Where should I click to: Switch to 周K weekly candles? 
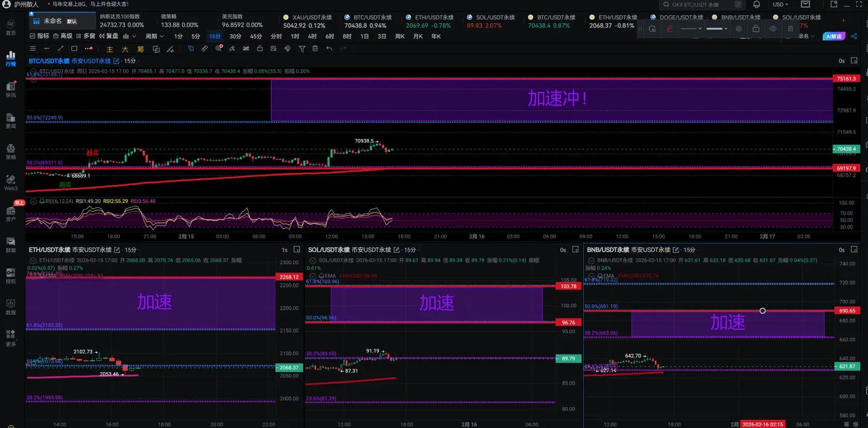(400, 36)
